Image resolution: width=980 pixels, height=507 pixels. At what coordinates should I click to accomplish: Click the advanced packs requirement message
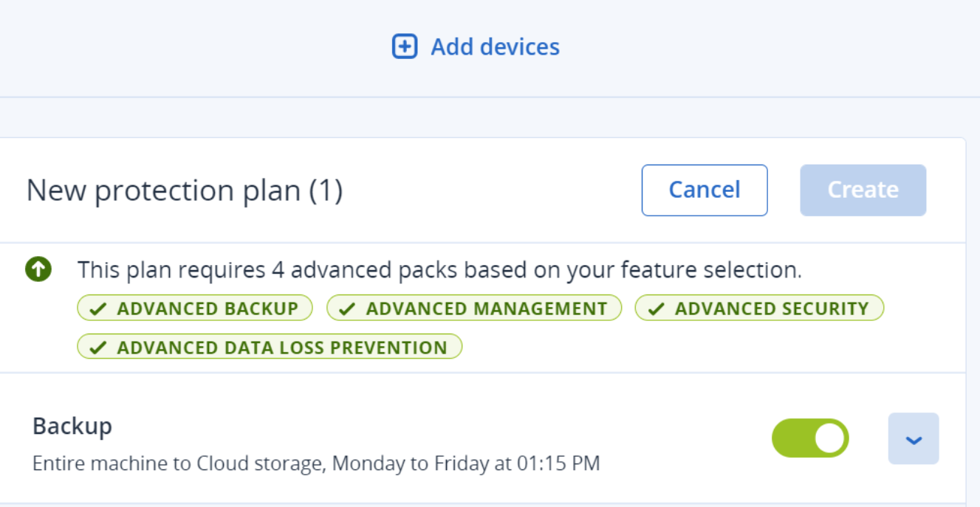[439, 270]
